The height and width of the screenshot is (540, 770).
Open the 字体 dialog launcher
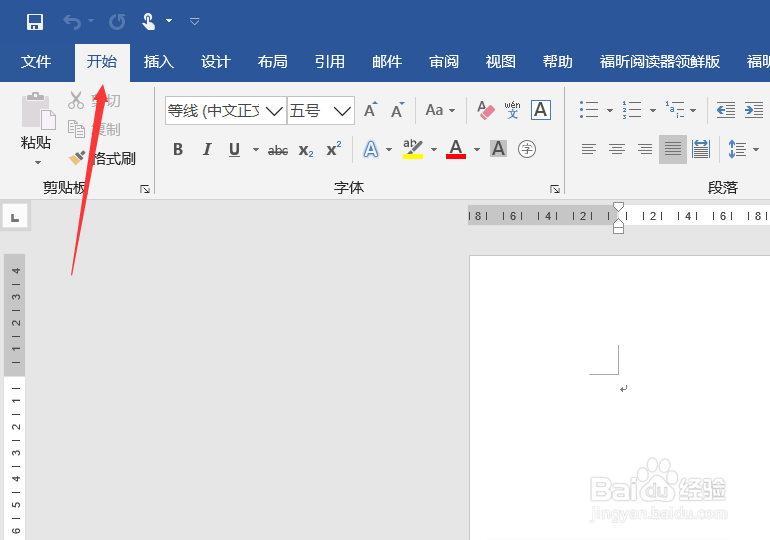tap(555, 189)
